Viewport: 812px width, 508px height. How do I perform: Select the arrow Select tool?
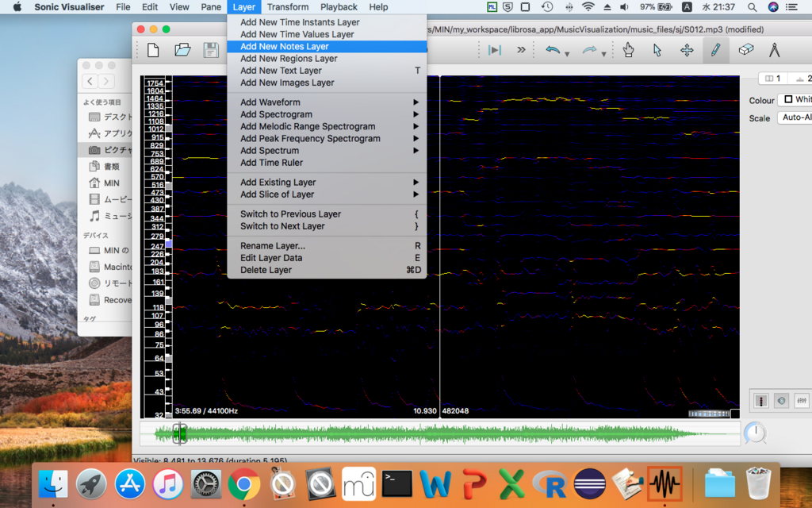click(657, 50)
